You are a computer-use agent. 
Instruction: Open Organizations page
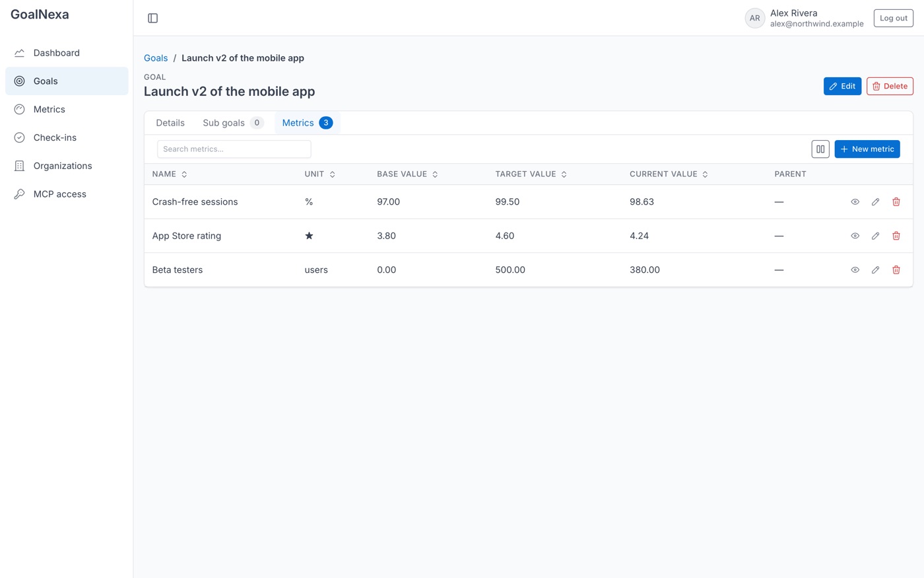[x=67, y=166]
